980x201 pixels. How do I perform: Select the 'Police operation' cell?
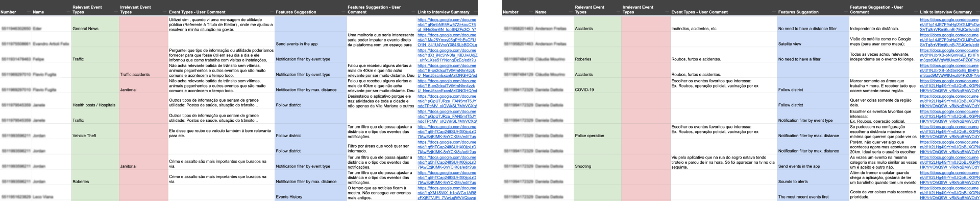598,131
